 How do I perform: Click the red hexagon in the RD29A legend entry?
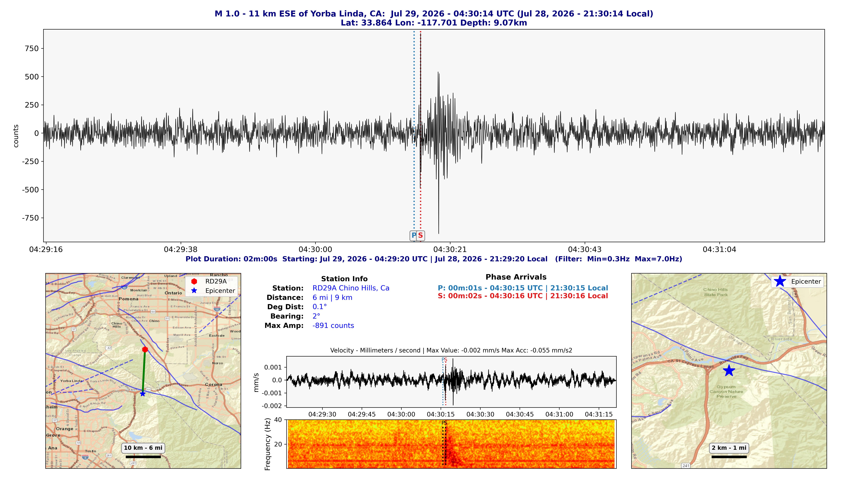point(194,281)
